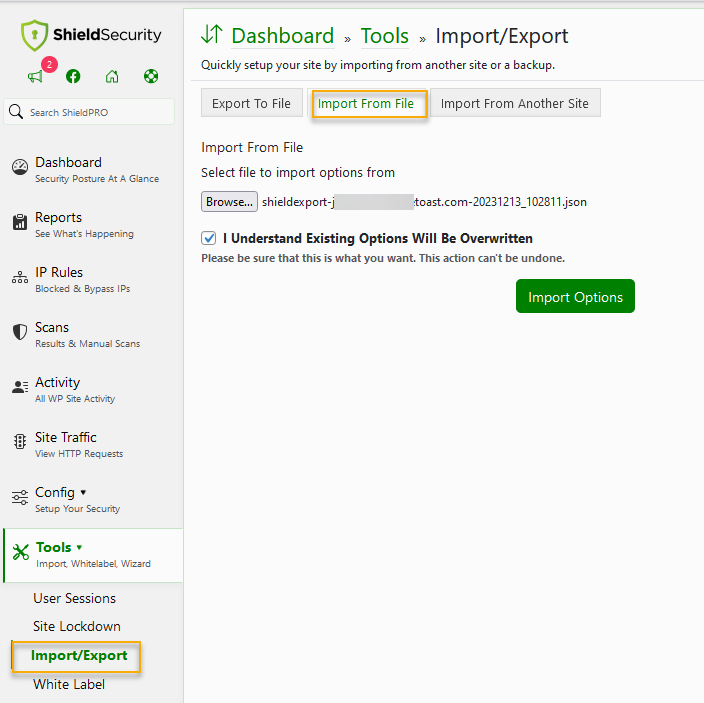Collapse the Tools dropdown arrow
The image size is (704, 703).
click(79, 548)
